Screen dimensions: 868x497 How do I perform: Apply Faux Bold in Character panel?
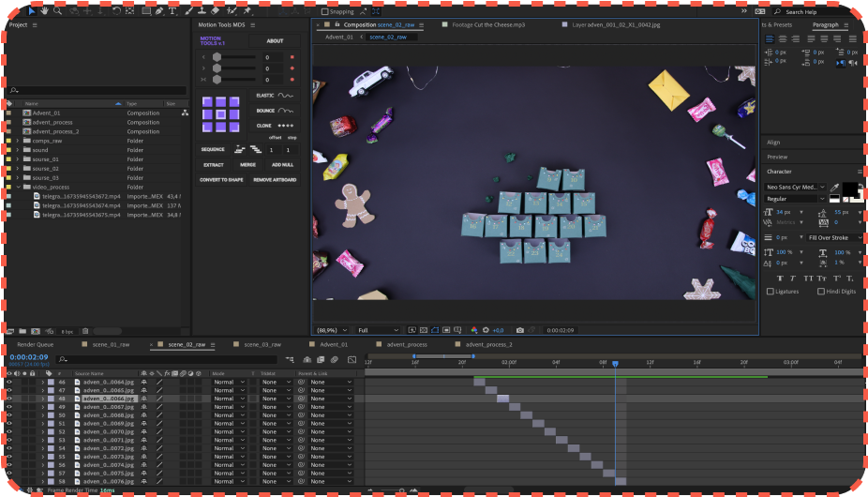(780, 279)
